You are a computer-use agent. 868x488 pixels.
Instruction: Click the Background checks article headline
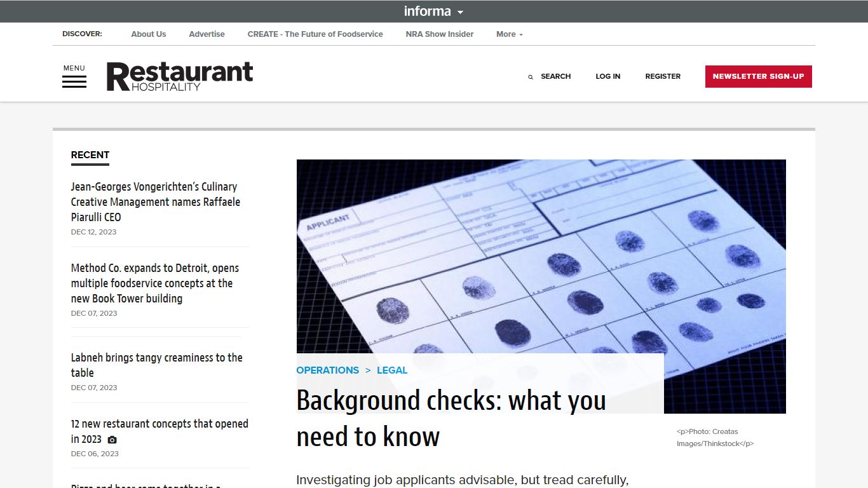point(451,418)
